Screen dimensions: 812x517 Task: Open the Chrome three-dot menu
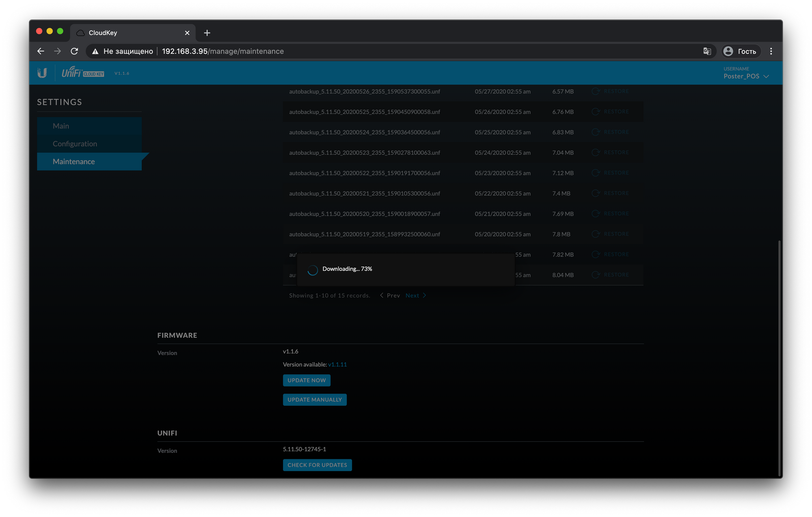771,51
